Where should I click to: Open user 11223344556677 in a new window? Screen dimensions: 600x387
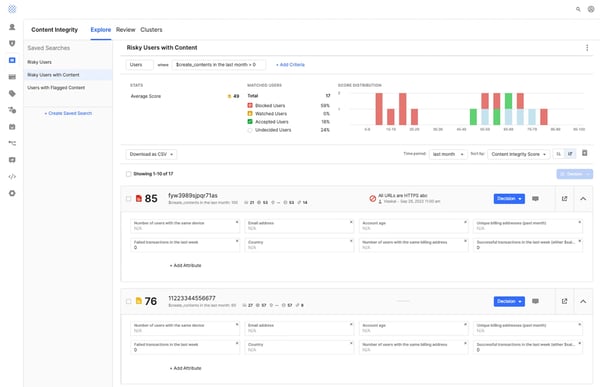tap(564, 301)
